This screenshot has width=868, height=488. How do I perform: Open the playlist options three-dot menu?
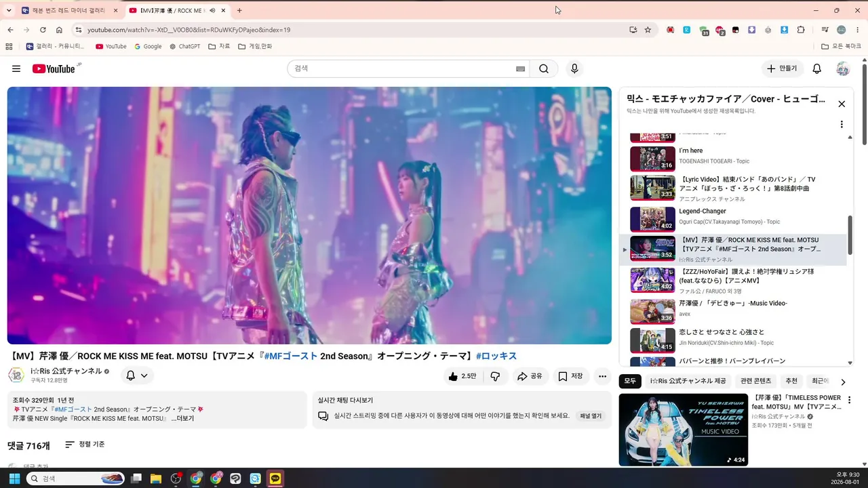click(x=842, y=125)
